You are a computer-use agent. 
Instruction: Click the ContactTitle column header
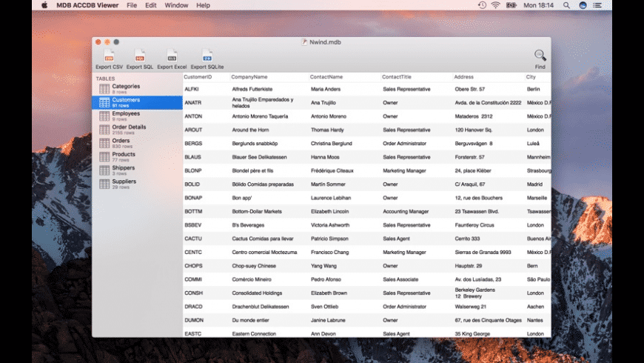396,77
